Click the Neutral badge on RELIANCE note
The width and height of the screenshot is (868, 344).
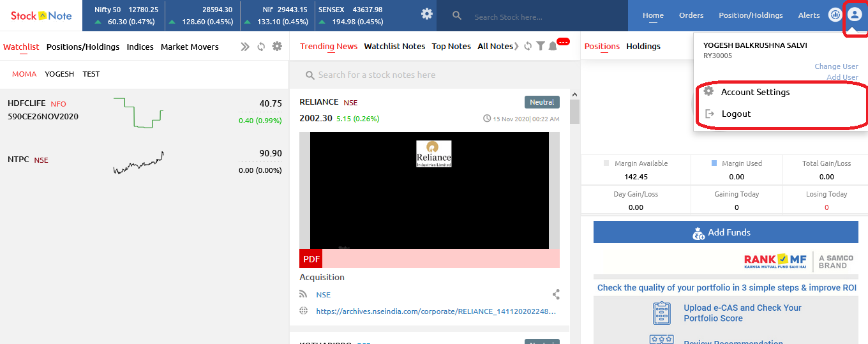click(x=542, y=102)
